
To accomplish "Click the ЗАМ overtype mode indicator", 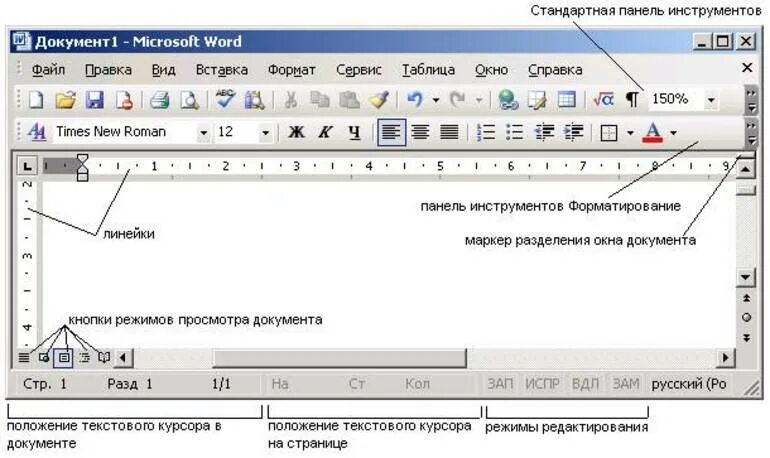I will click(x=626, y=383).
